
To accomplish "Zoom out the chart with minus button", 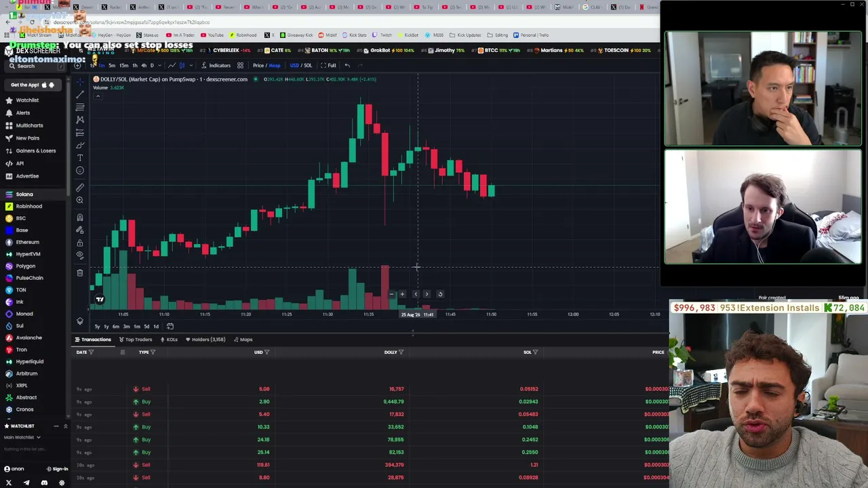I will 390,294.
